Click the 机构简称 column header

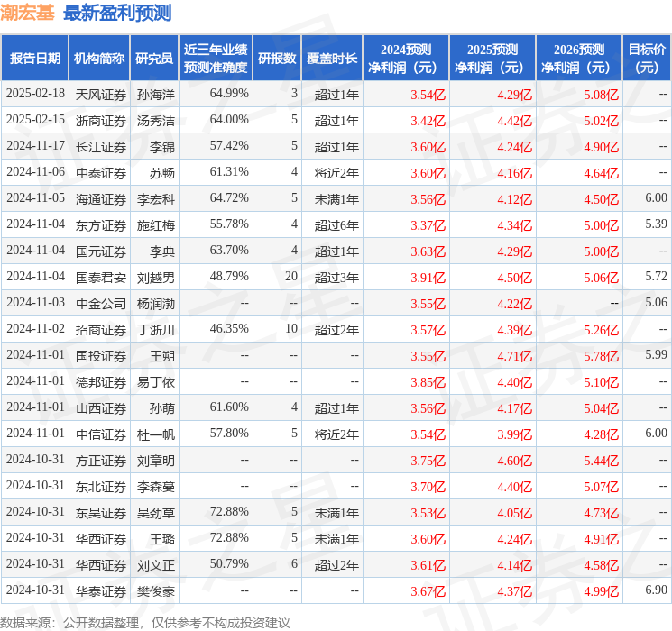(99, 59)
